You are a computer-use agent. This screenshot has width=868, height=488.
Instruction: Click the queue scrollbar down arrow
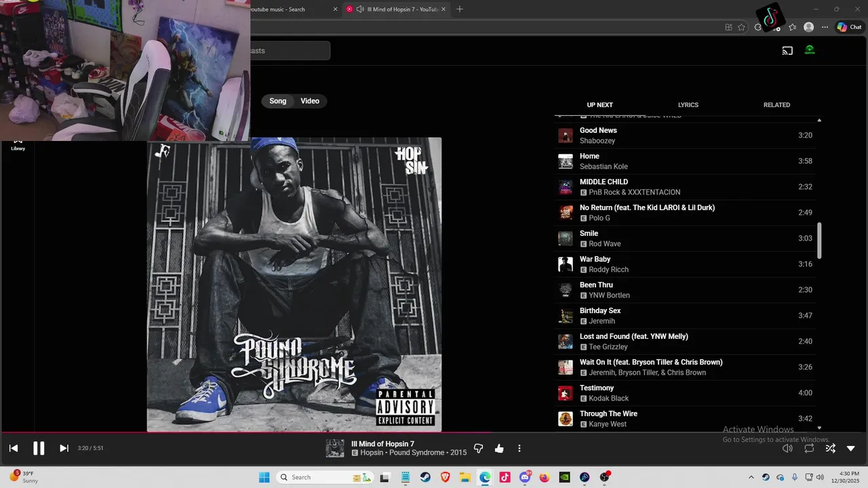[819, 428]
